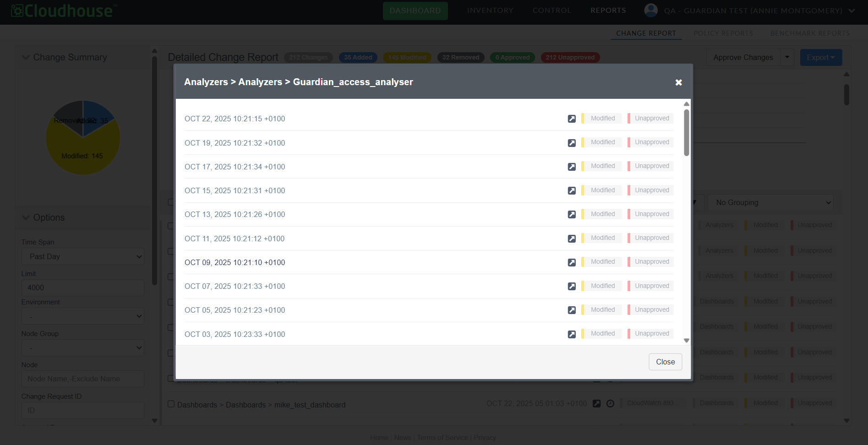Select the OCT 09, 2025 10:21:10 entry
This screenshot has width=868, height=445.
[235, 262]
